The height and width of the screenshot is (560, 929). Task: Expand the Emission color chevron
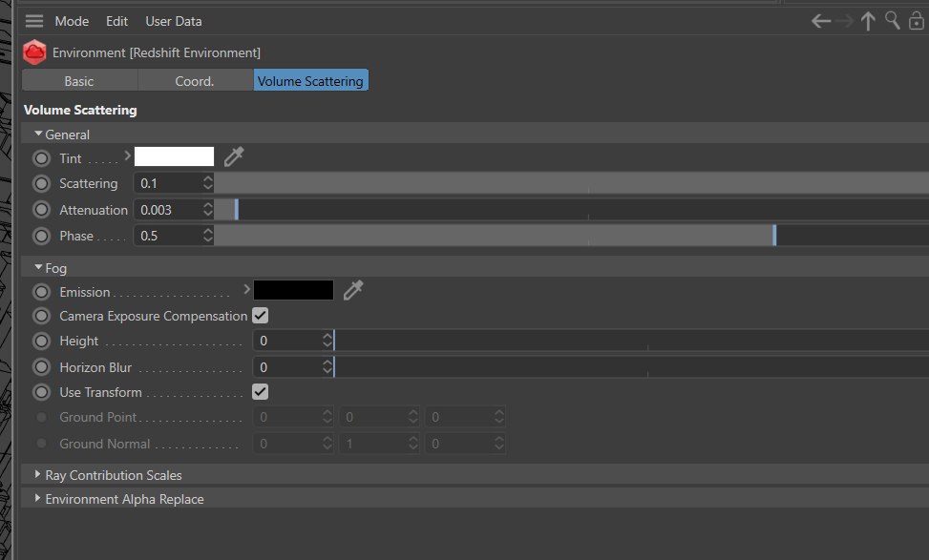click(246, 289)
